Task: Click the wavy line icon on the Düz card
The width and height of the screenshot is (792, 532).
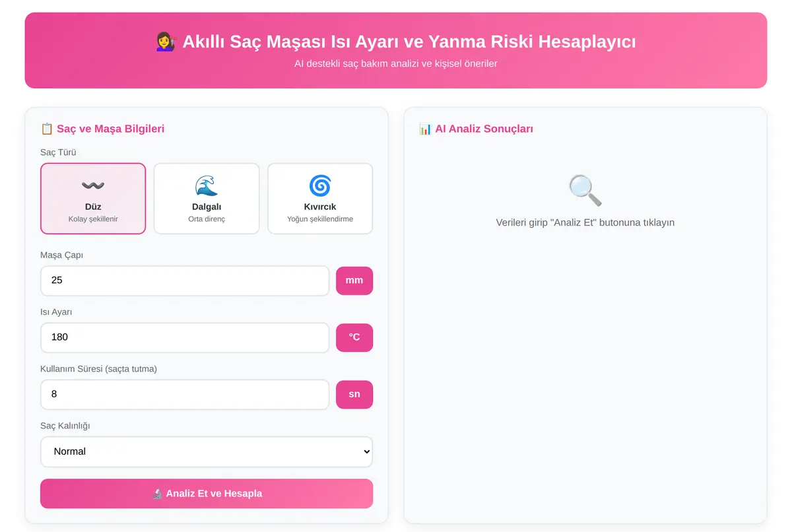Action: [x=93, y=186]
